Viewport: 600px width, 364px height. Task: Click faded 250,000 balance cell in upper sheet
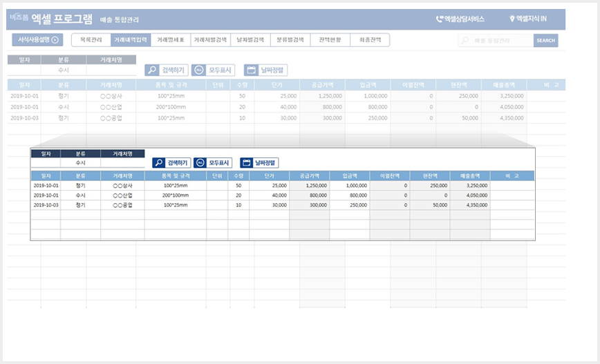(x=458, y=96)
